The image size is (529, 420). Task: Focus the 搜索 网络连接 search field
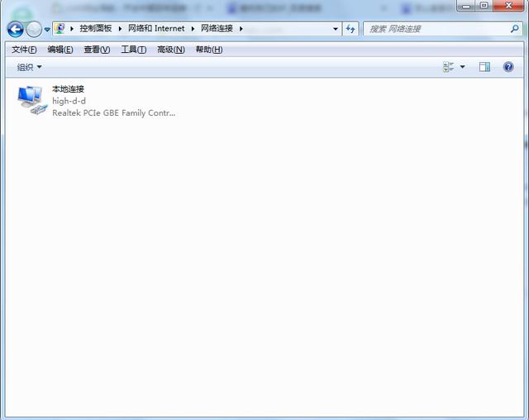coord(438,29)
